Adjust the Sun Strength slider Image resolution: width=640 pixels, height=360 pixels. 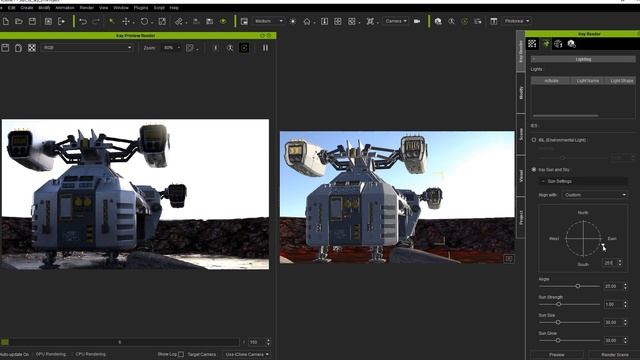coord(559,304)
